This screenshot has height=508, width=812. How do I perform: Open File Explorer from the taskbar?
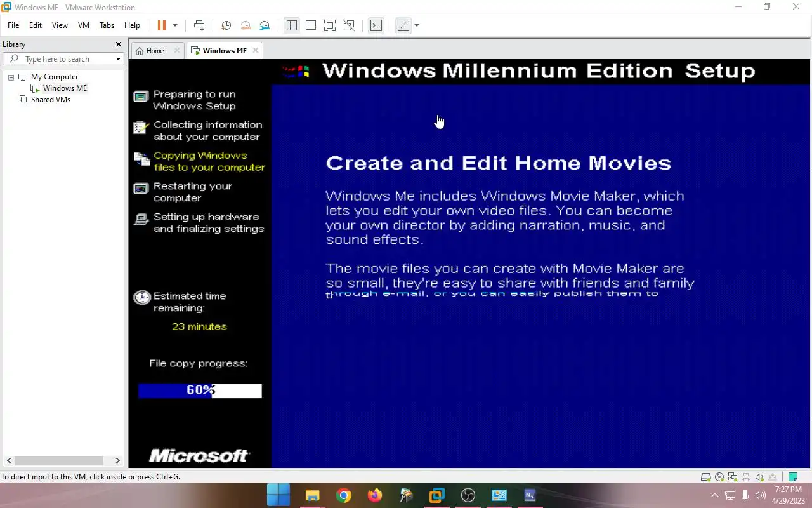coord(312,495)
